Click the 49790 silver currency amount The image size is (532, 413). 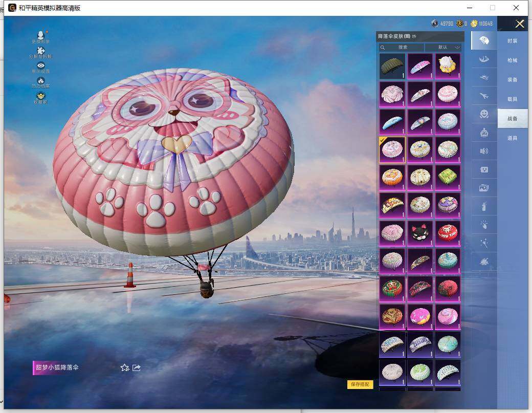(x=447, y=24)
